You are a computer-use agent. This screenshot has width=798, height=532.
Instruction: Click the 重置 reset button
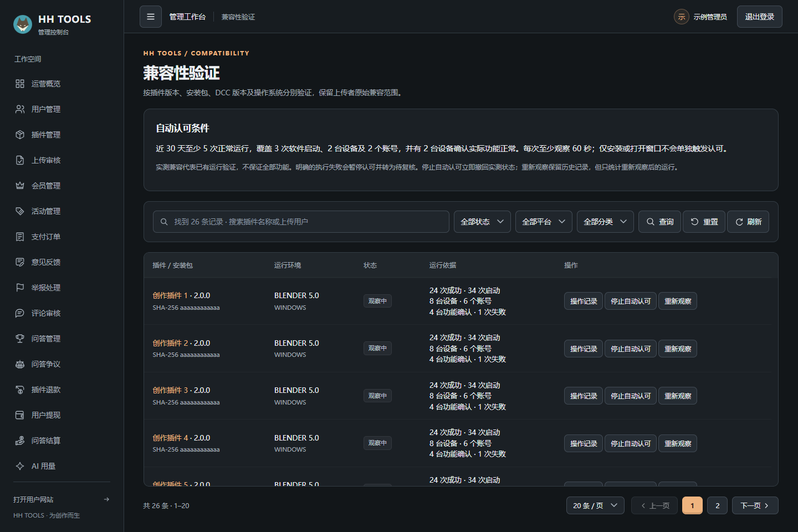click(x=704, y=222)
